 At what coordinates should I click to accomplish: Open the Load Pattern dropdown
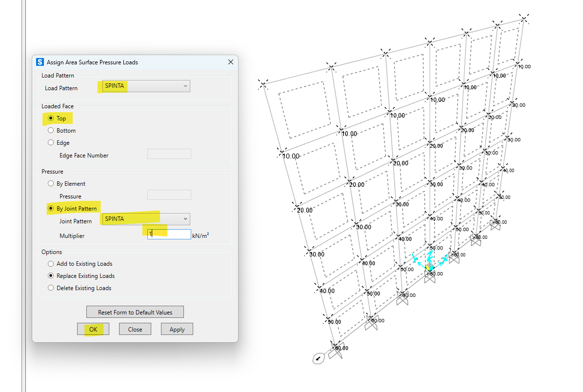click(145, 86)
